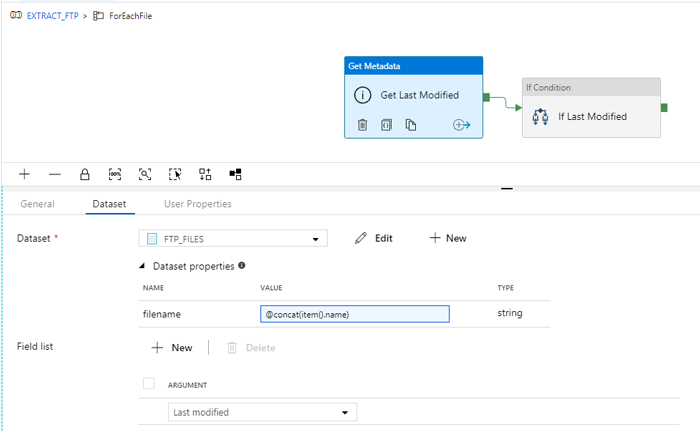Lock the canvas layout
The height and width of the screenshot is (431, 700).
(x=85, y=174)
